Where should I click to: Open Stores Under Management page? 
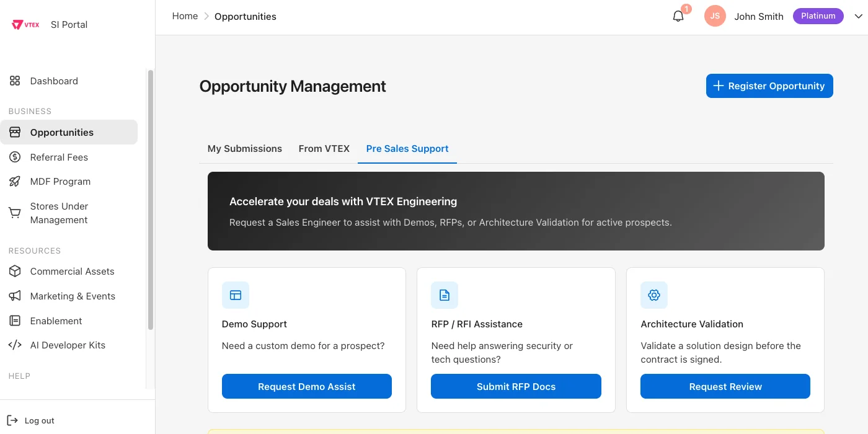coord(69,213)
